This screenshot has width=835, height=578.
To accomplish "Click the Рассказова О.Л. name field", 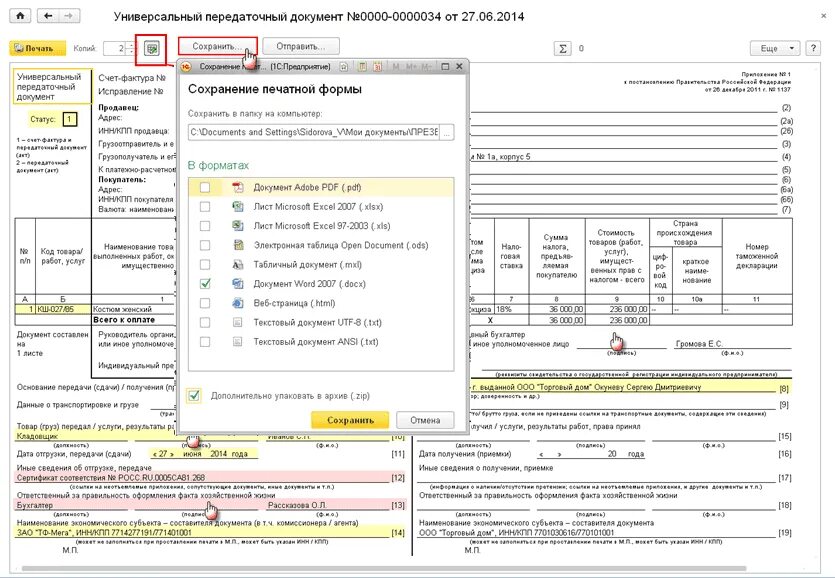I will pos(297,506).
